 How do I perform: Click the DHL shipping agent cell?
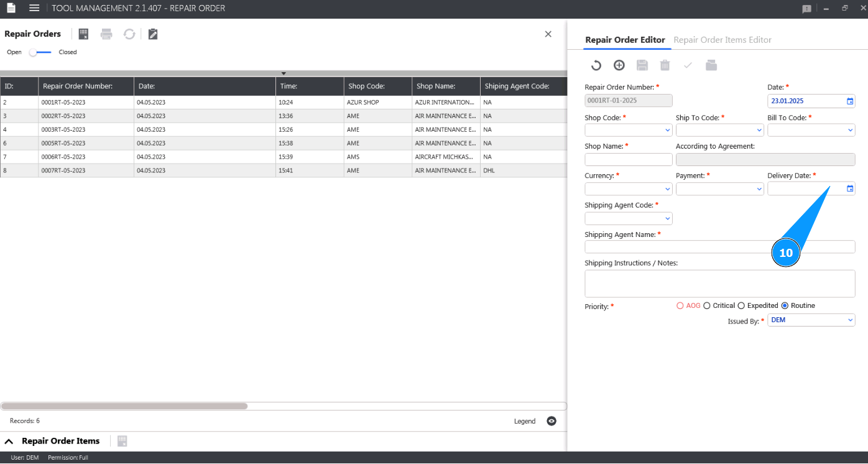[524, 170]
